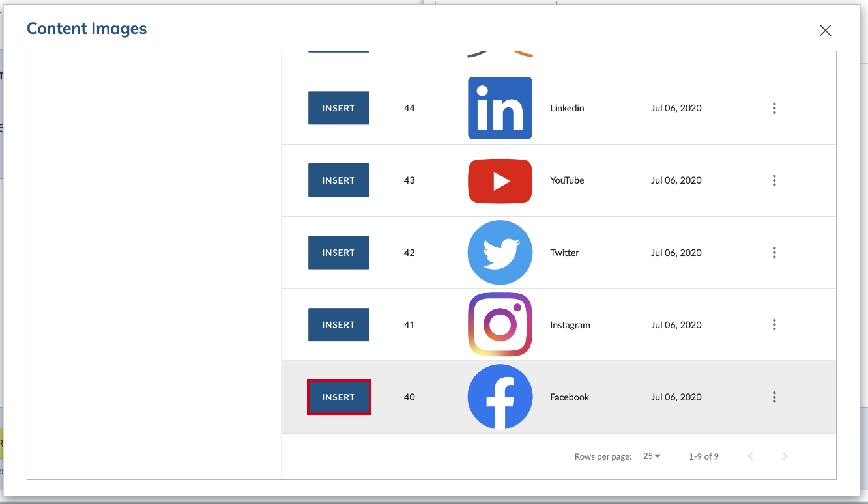Click the Instagram logo thumbnail
Image resolution: width=868 pixels, height=504 pixels.
[500, 325]
